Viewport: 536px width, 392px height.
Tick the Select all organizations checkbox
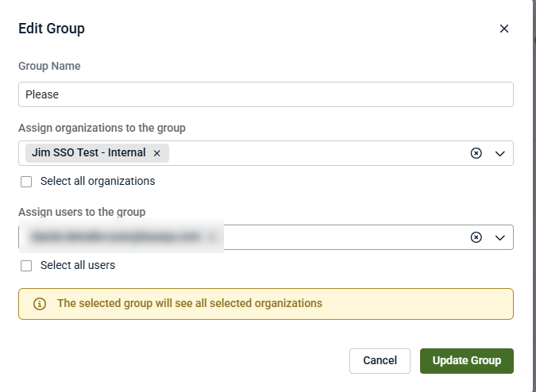pyautogui.click(x=26, y=182)
